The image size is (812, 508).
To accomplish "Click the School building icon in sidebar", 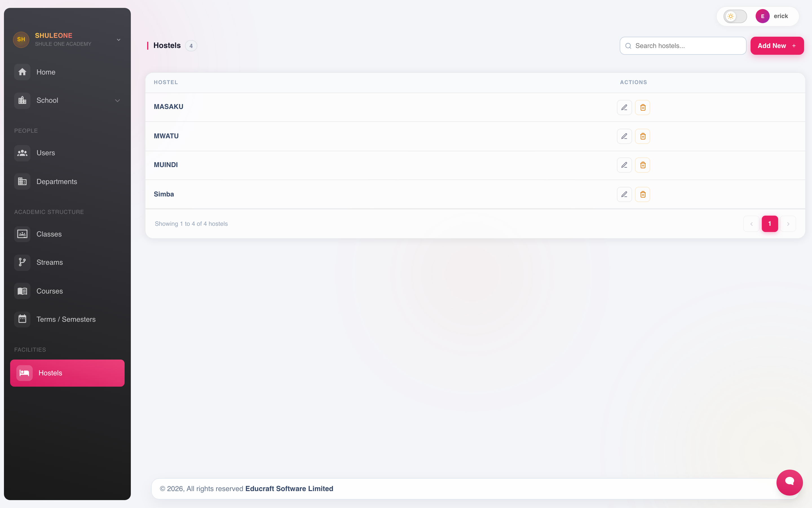I will pos(22,100).
